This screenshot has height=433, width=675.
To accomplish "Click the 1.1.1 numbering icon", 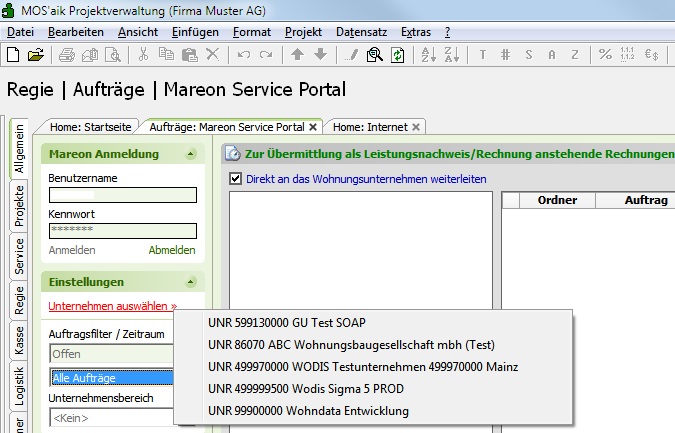I will [628, 55].
